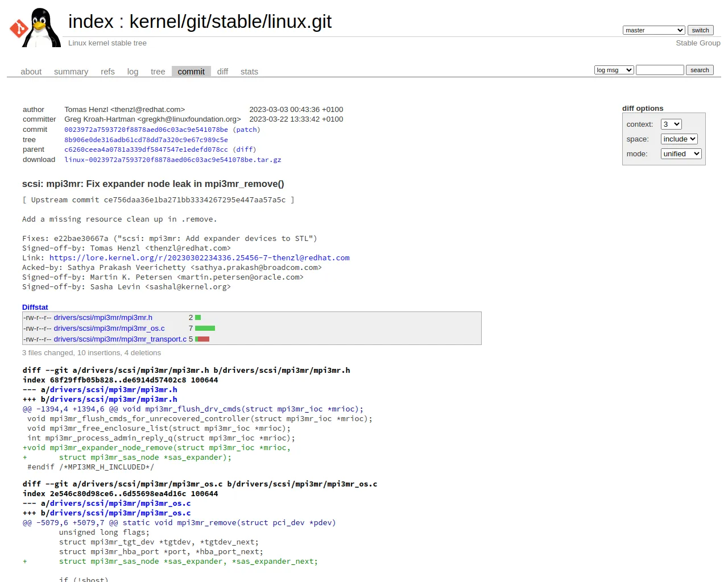
Task: Click the green bar for mpi3mr.h
Action: [198, 318]
